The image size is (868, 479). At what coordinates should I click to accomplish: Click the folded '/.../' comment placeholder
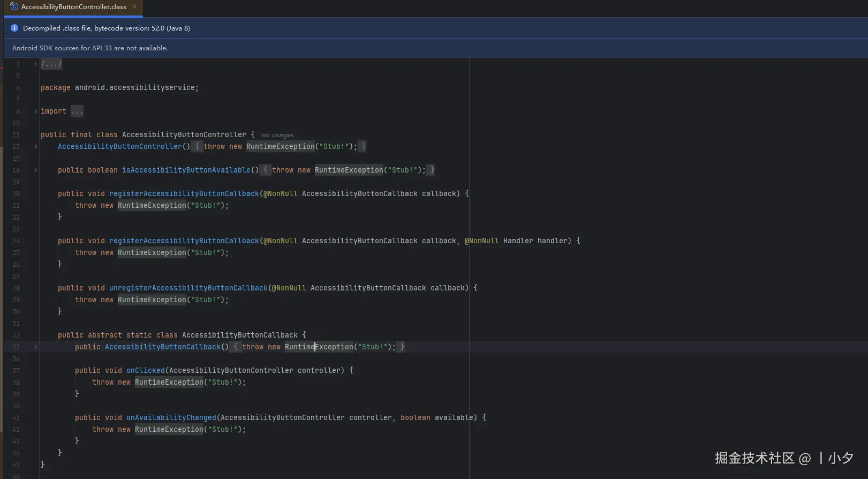(x=51, y=64)
